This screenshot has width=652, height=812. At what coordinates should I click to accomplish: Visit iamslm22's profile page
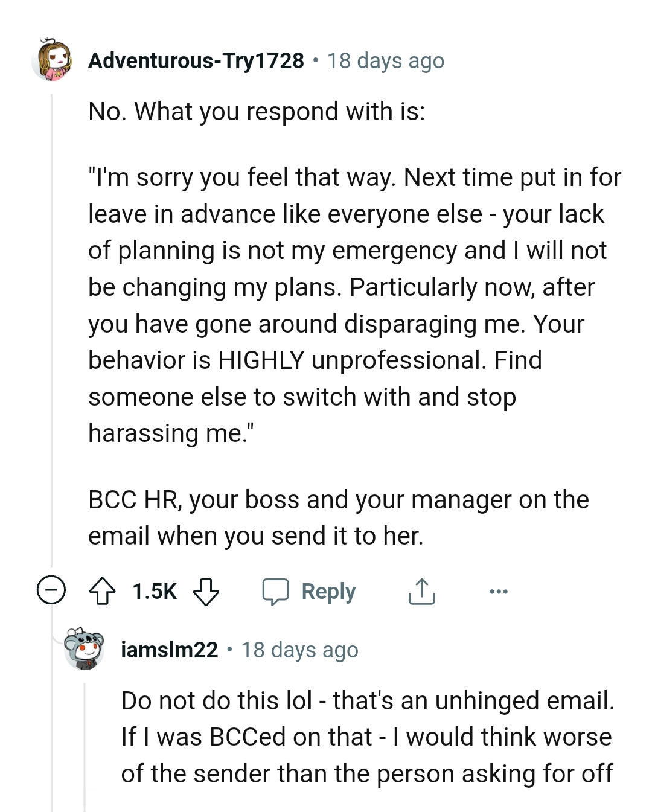tap(170, 650)
